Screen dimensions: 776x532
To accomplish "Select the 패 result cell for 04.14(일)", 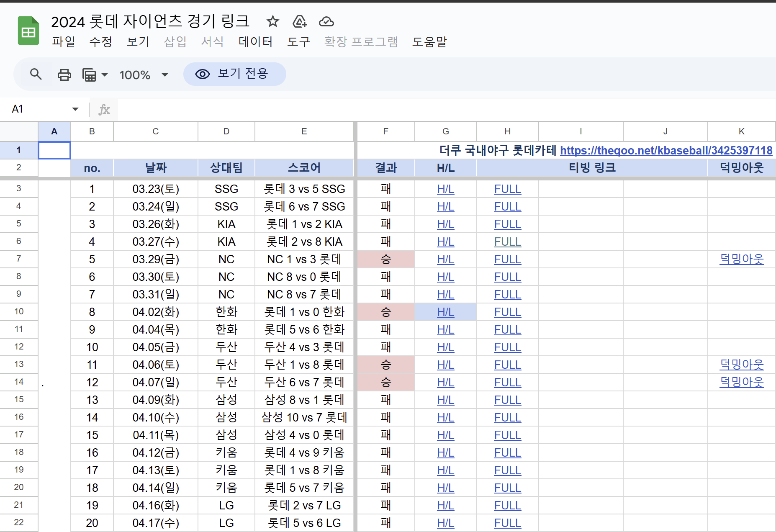I will point(385,488).
